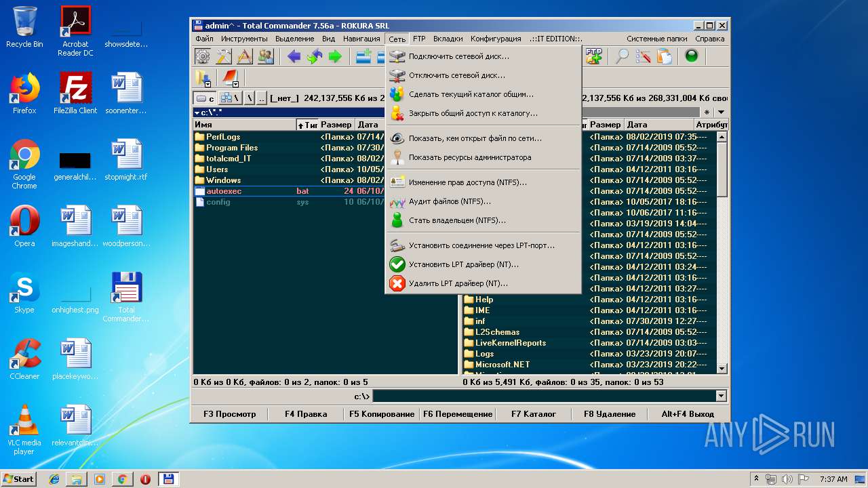The width and height of the screenshot is (868, 488).
Task: Open the Справка menu
Action: (x=710, y=39)
